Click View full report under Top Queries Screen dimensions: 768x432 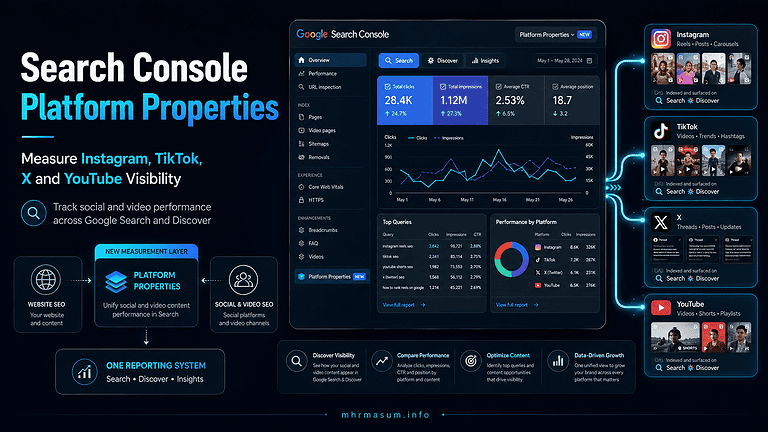(404, 305)
